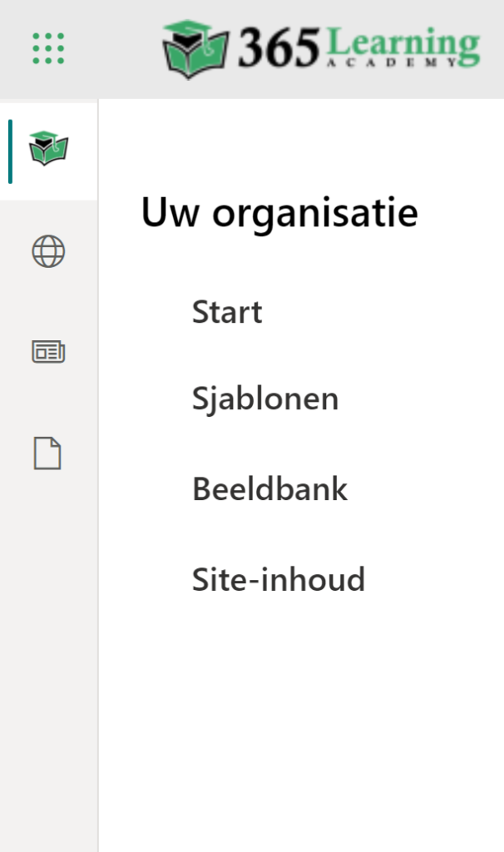The height and width of the screenshot is (852, 504).
Task: Click the world sphere symbol in the left rail
Action: coord(48,251)
